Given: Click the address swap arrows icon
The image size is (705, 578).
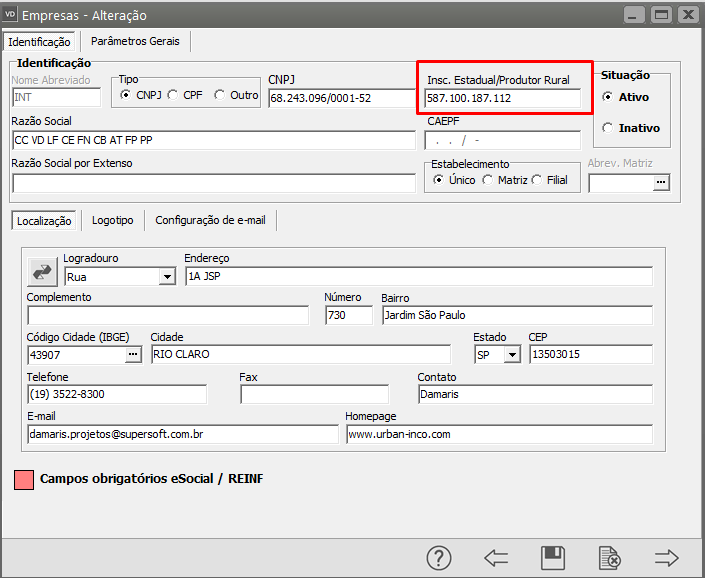Looking at the screenshot, I should 43,271.
